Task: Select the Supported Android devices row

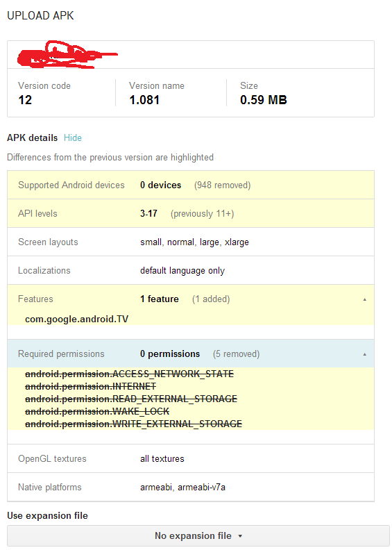Action: [191, 185]
